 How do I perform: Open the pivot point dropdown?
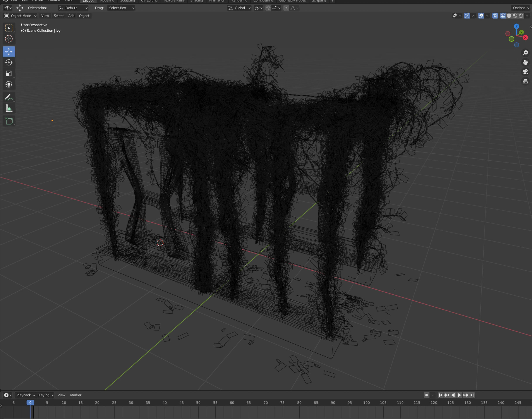point(259,8)
